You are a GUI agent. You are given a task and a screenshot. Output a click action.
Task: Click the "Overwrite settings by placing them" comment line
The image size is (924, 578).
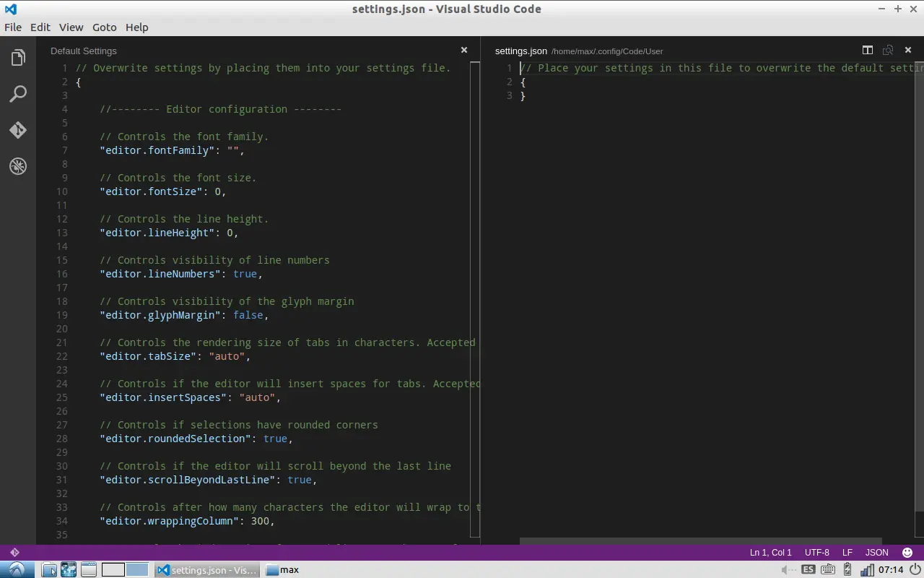(x=263, y=68)
